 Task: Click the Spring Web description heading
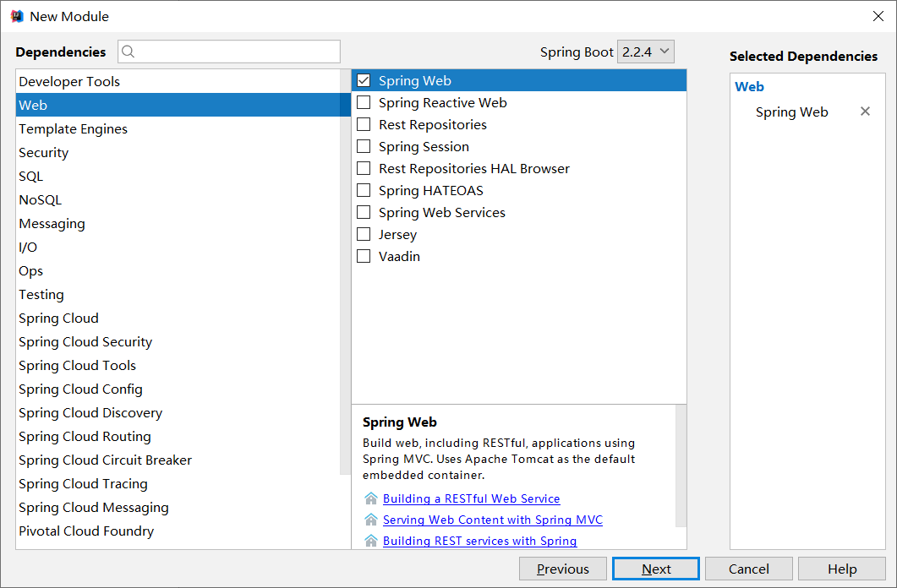pos(399,422)
